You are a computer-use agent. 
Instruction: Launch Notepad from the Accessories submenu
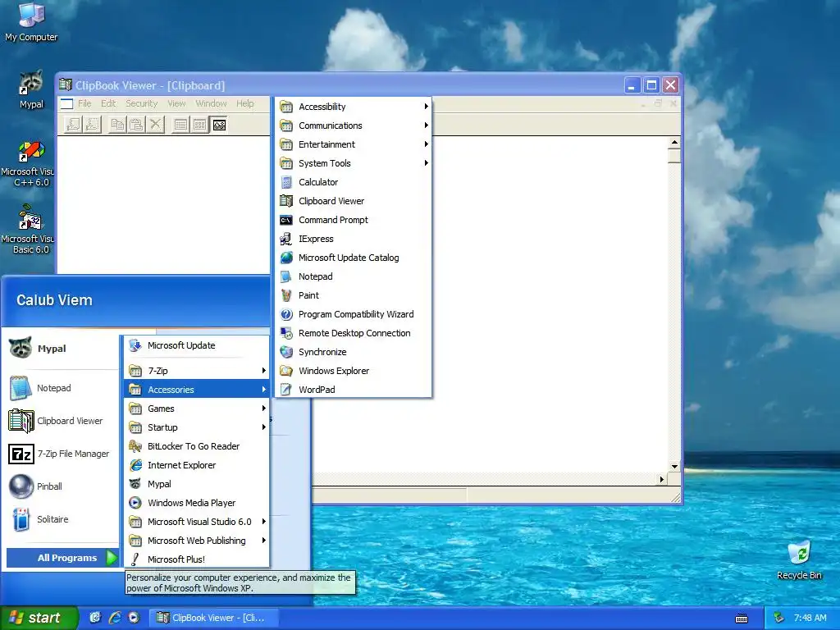(353, 276)
